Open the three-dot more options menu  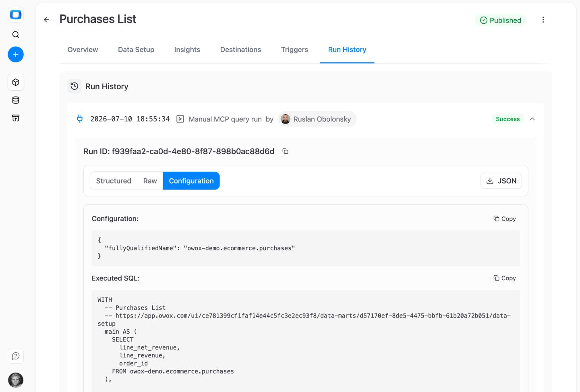coord(543,20)
